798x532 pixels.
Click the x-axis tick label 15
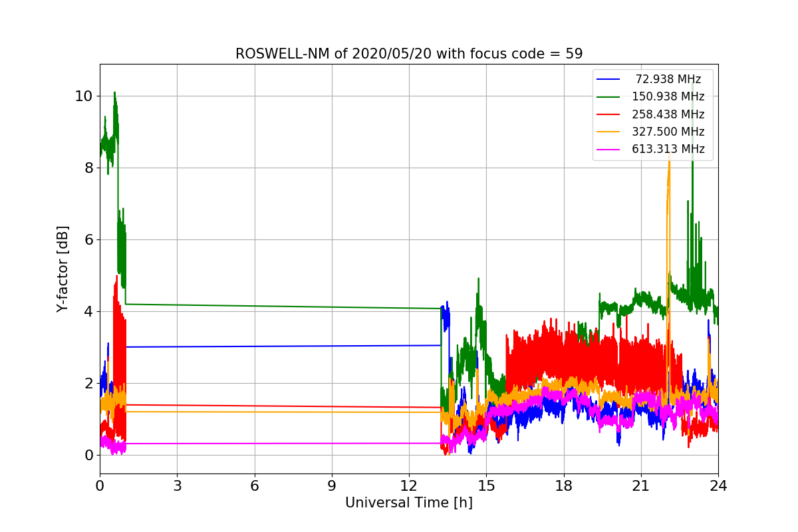point(486,486)
